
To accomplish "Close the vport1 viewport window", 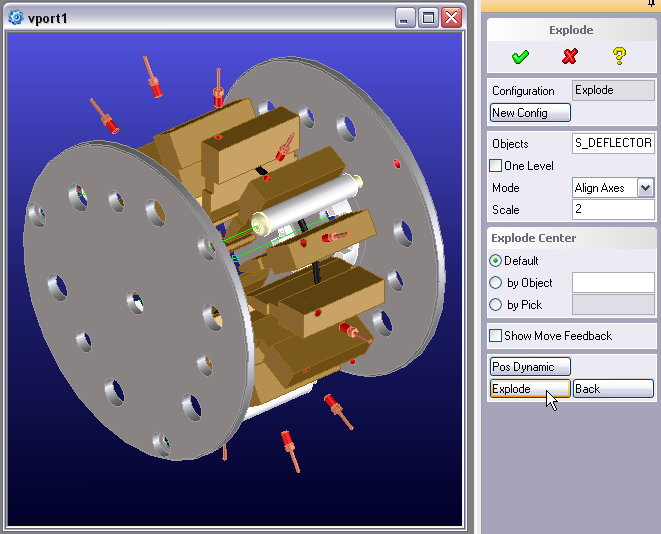I will coord(451,18).
